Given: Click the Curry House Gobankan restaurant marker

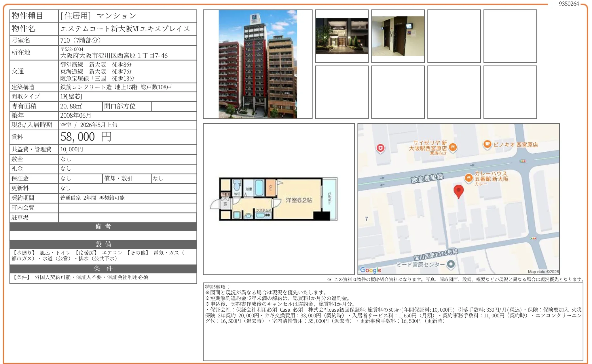Looking at the screenshot, I should pos(469,178).
